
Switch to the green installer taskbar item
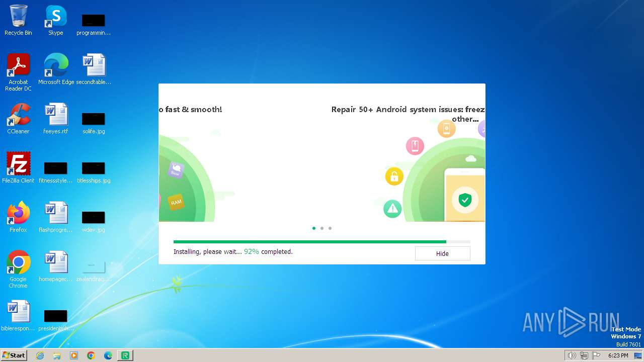125,355
